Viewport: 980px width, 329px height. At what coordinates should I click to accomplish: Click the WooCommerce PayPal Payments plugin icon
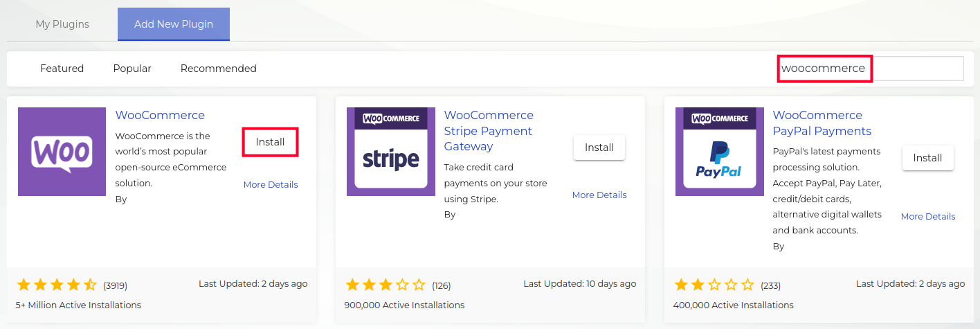point(719,152)
